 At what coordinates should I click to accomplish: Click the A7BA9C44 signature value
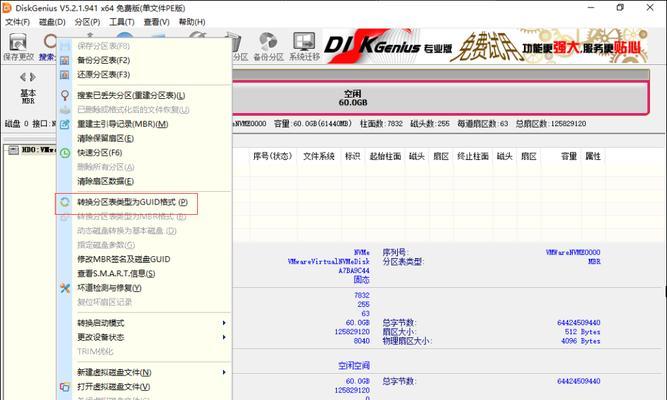(x=354, y=271)
